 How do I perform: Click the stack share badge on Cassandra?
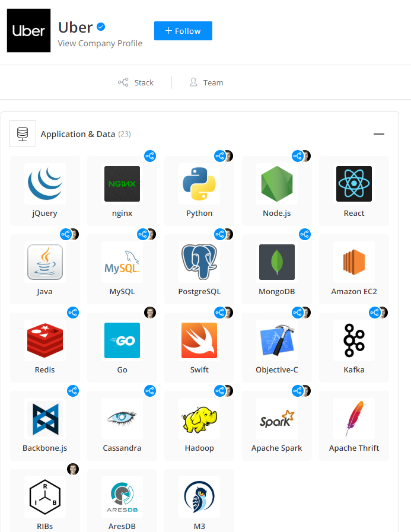150,391
